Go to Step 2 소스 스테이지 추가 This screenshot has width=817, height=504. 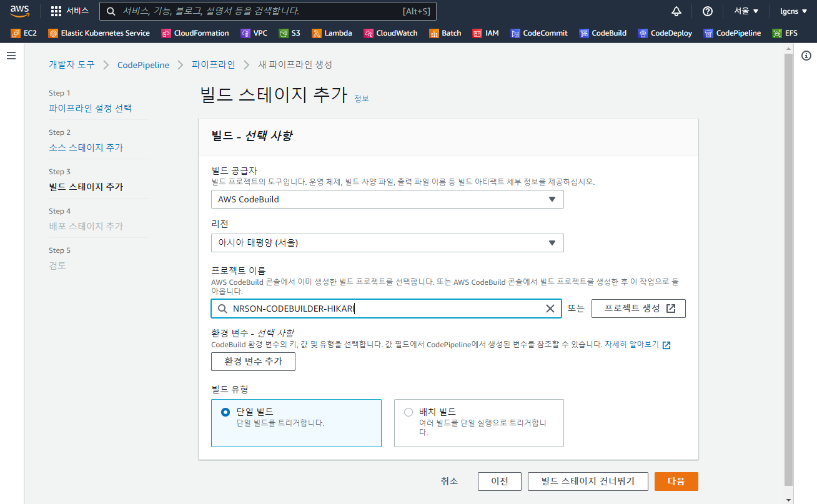(86, 147)
